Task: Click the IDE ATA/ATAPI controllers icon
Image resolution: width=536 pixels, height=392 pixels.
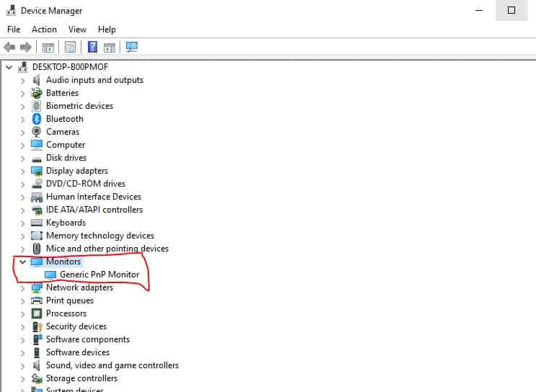Action: [37, 210]
